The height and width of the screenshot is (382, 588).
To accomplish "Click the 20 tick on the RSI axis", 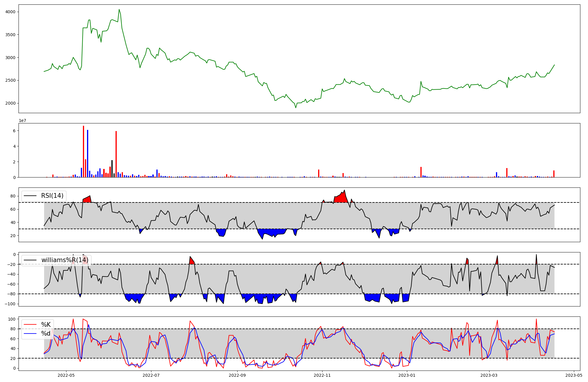I will pyautogui.click(x=13, y=236).
